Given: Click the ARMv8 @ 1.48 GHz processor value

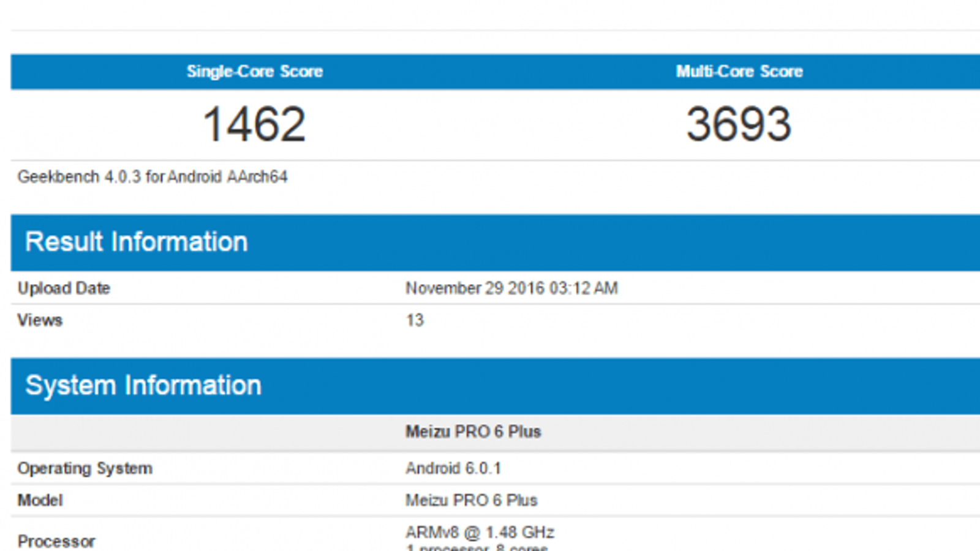Looking at the screenshot, I should [480, 532].
